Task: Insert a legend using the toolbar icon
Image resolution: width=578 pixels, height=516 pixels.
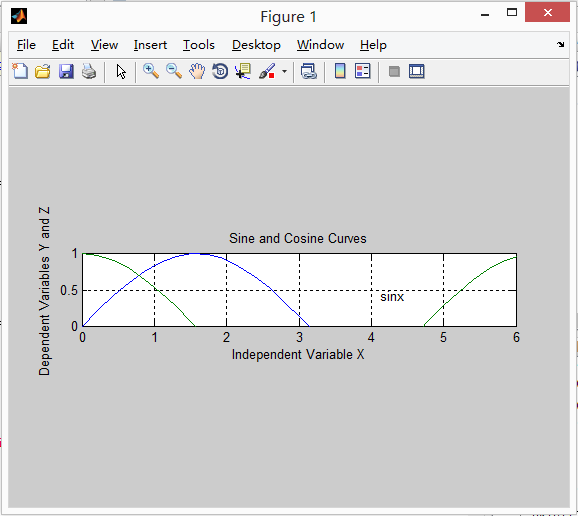Action: [x=363, y=71]
